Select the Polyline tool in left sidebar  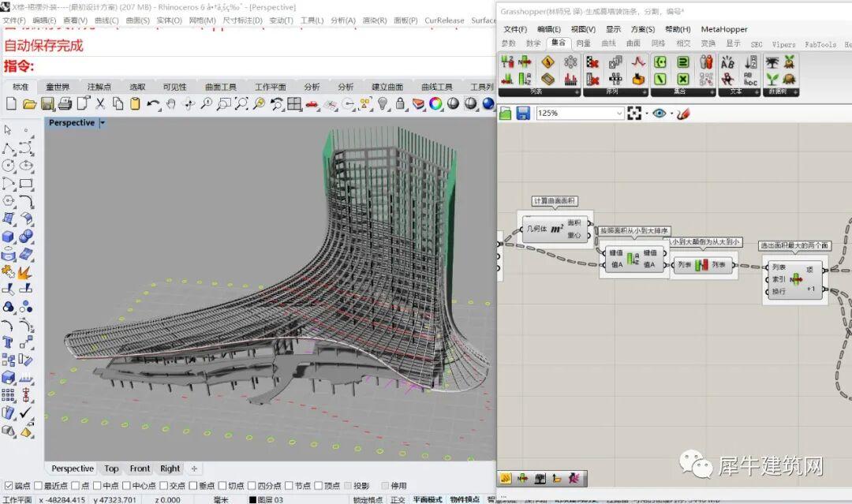click(8, 147)
